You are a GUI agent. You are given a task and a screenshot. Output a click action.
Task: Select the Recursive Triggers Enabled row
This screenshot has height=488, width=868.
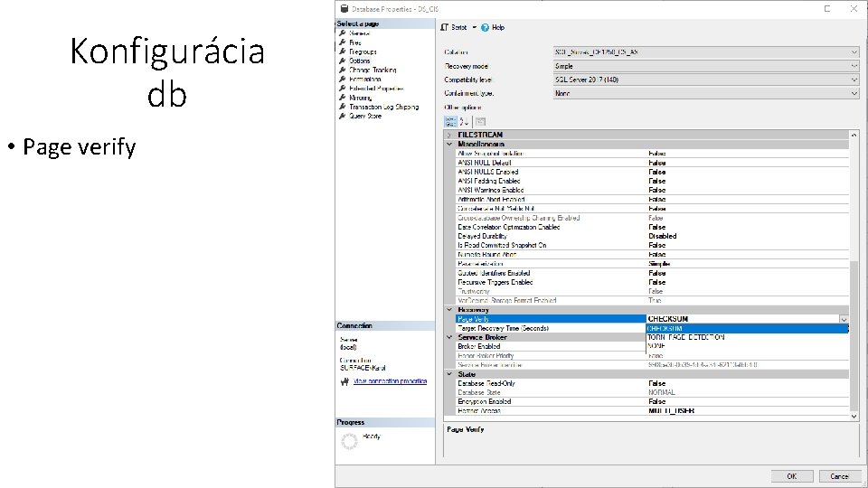click(652, 282)
